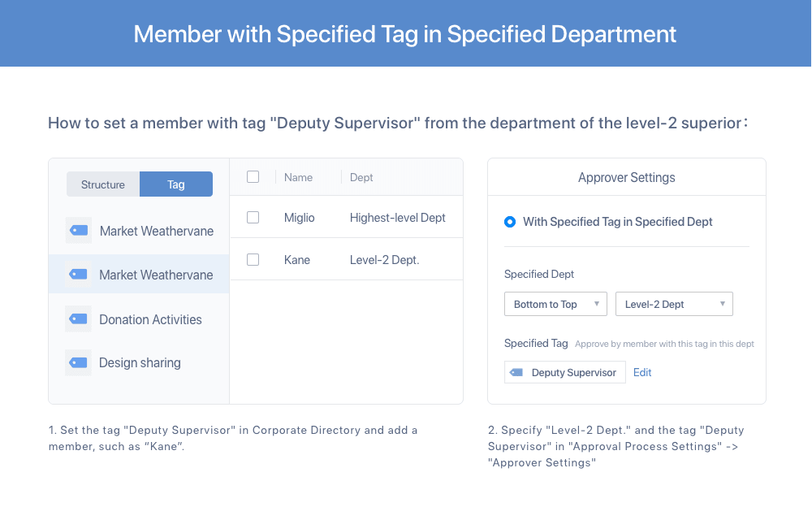The height and width of the screenshot is (520, 812).
Task: Open the Bottom to Top dropdown
Action: coord(555,304)
